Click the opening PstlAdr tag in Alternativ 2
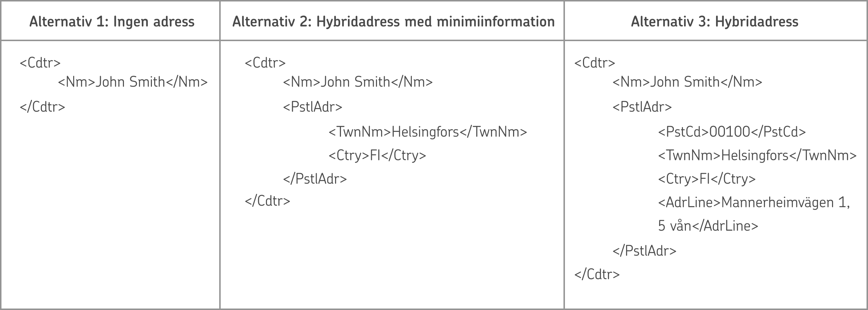Screen dimensions: 868x310 coord(313,107)
